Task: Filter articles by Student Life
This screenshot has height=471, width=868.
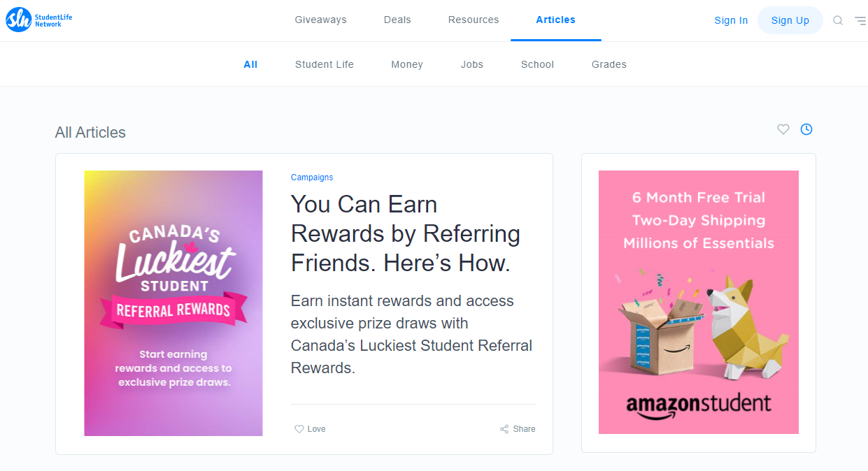Action: click(x=325, y=64)
